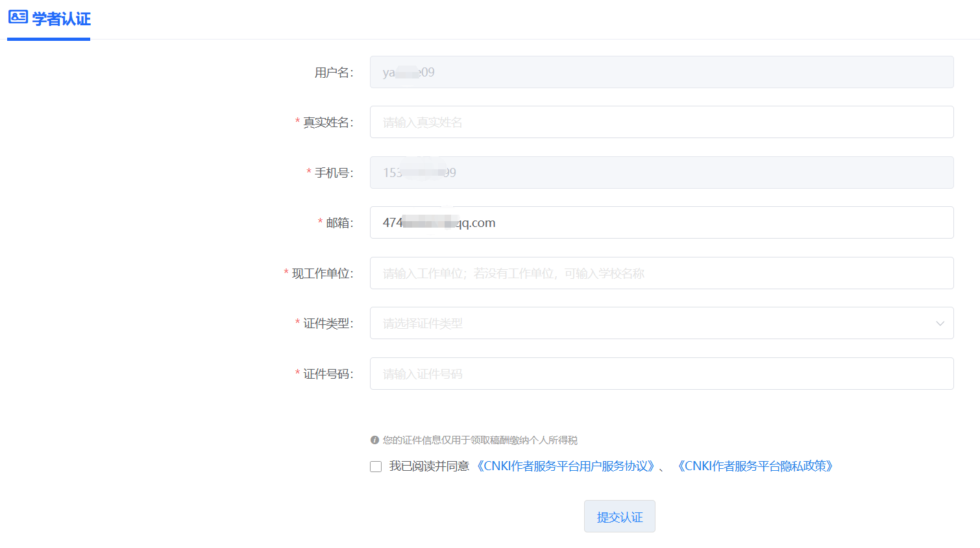Click the greyed-out 手机号 field
Screen dimensions: 980x548
pos(661,173)
